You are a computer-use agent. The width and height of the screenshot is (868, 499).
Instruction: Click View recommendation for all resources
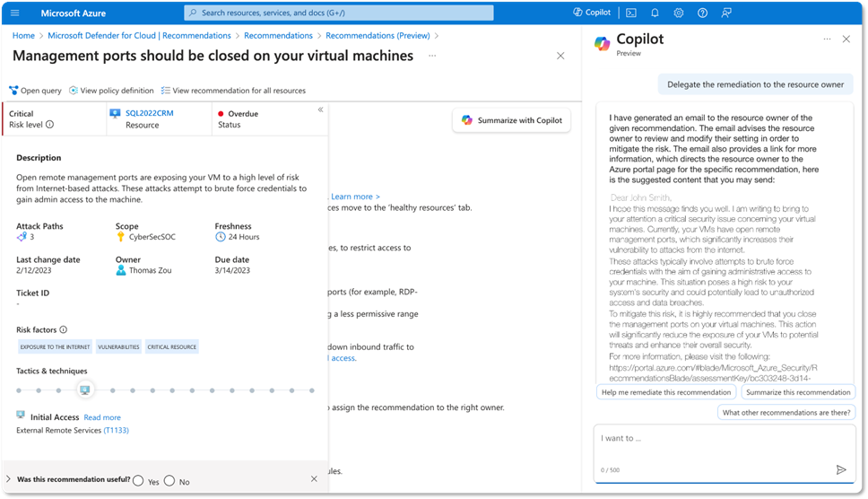tap(233, 91)
